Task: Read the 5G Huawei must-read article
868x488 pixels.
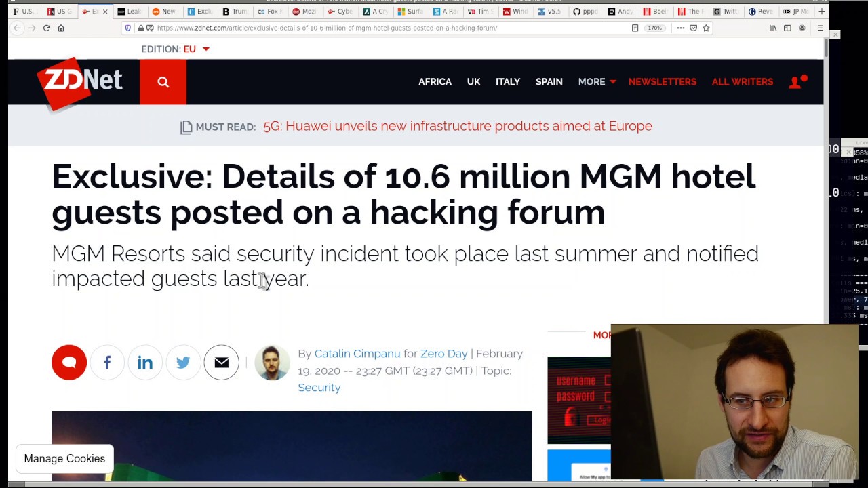Action: point(458,126)
